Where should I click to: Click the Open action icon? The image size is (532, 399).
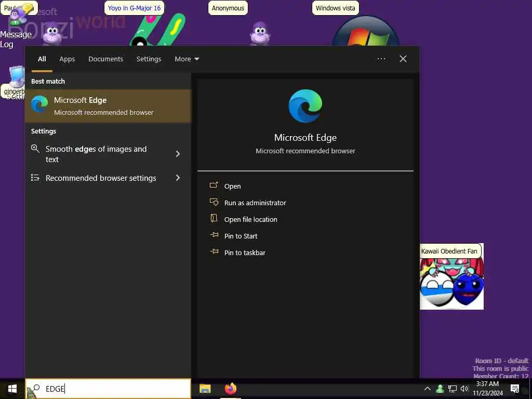[214, 185]
